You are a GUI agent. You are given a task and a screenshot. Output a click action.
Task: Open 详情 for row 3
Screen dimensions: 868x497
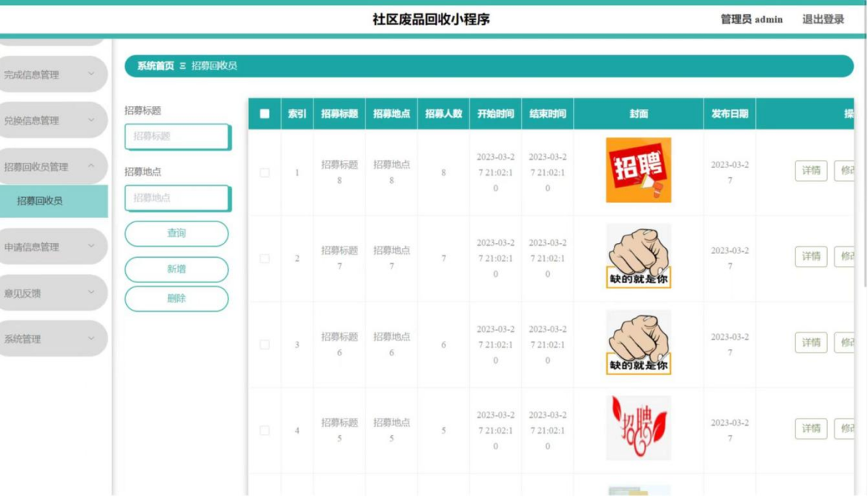811,343
